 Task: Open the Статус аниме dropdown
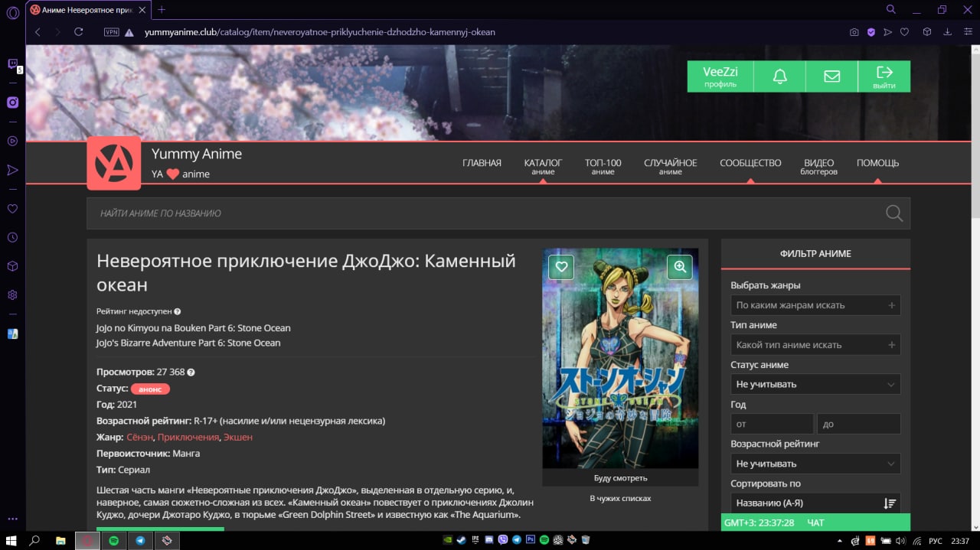click(815, 384)
